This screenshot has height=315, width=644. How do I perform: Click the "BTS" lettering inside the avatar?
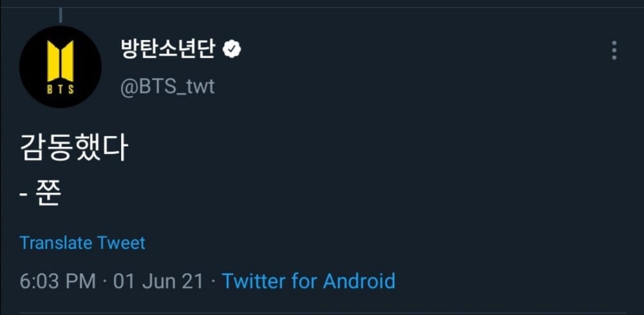(x=60, y=90)
